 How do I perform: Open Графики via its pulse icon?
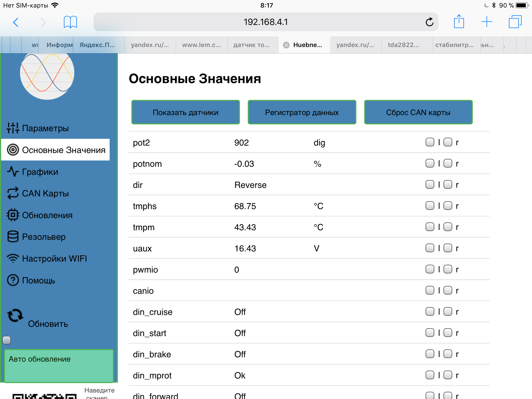pyautogui.click(x=13, y=171)
